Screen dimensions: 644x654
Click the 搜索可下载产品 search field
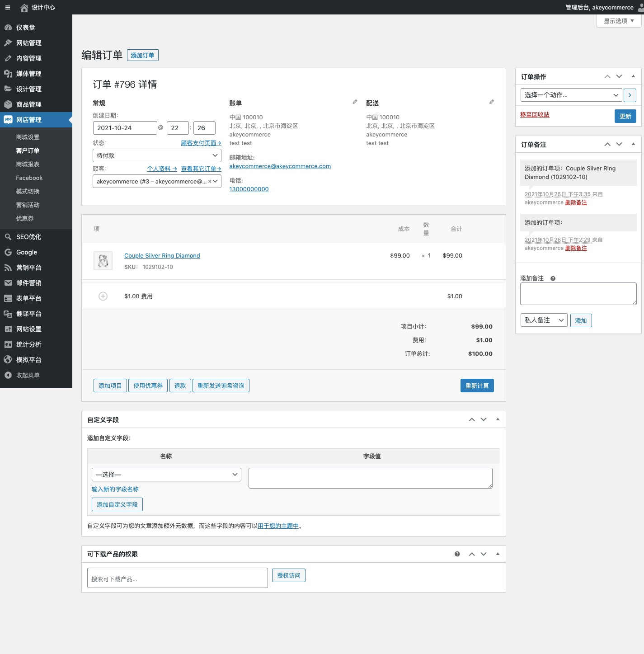[177, 578]
